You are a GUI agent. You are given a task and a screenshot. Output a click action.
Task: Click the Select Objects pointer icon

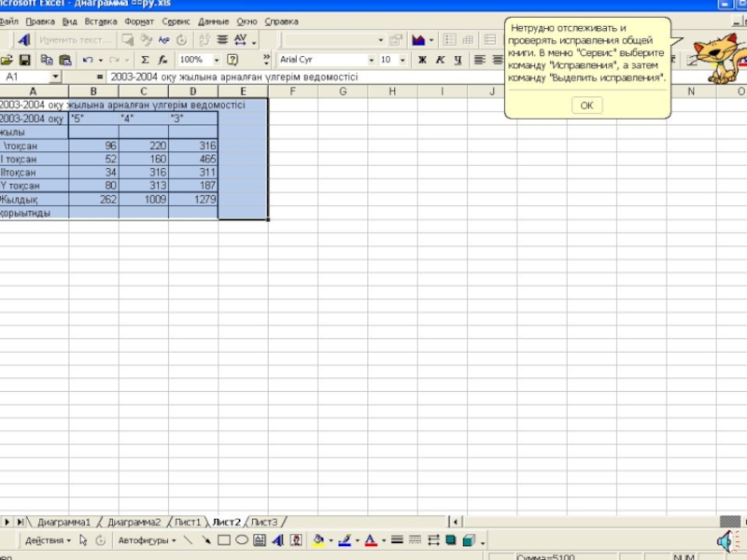[83, 540]
